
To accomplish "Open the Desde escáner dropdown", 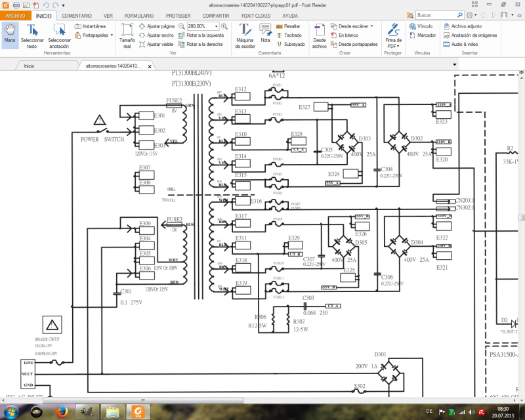I will 352,26.
